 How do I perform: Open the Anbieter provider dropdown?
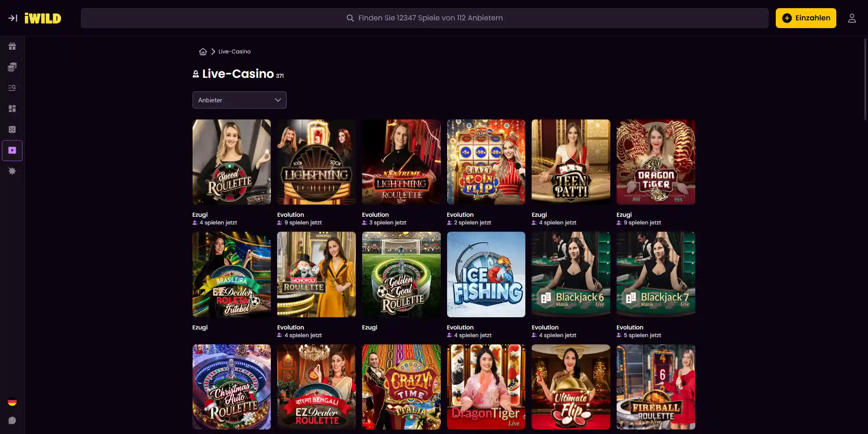[240, 100]
